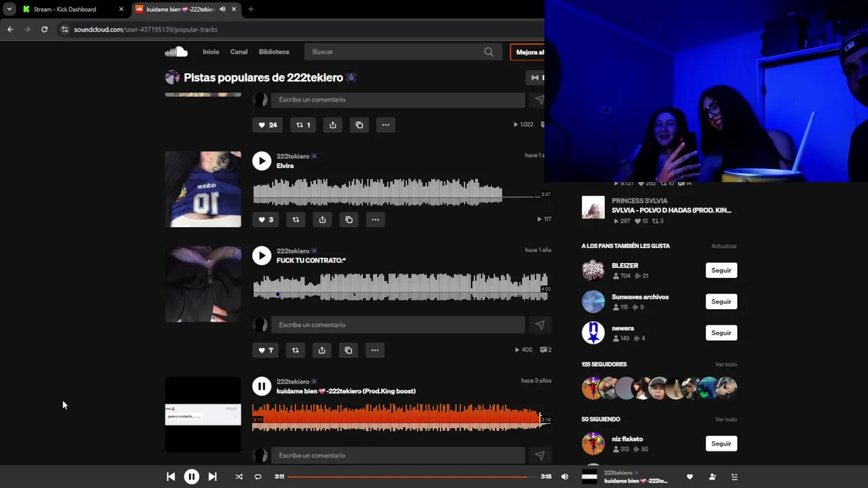Mute the volume in player bar

(x=565, y=476)
